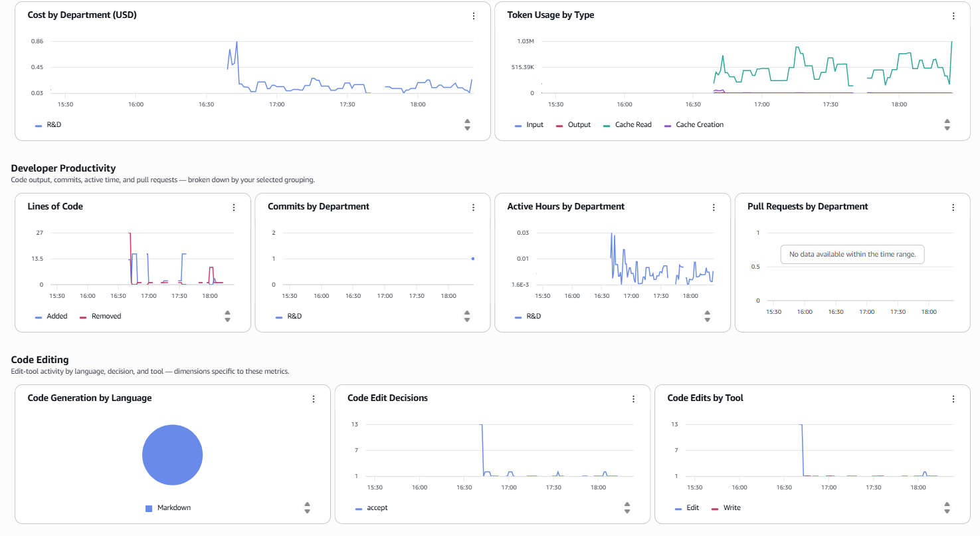The width and height of the screenshot is (980, 536).
Task: Open the Code Edit Decisions options menu
Action: pos(633,399)
